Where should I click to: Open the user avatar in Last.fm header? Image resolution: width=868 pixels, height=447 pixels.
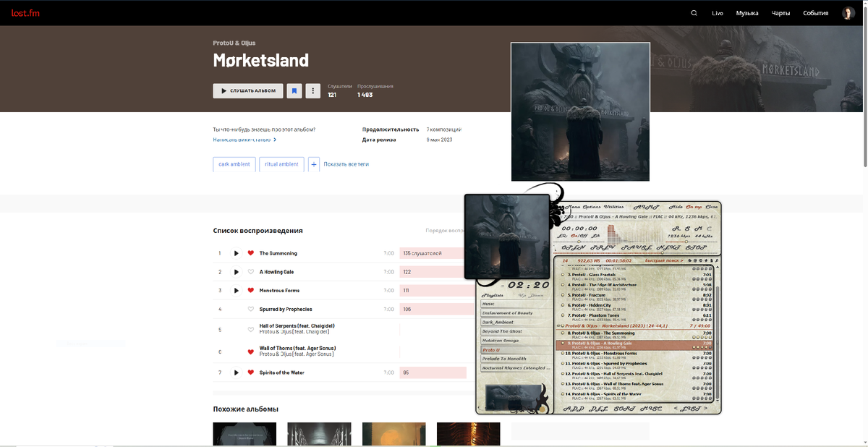click(848, 13)
